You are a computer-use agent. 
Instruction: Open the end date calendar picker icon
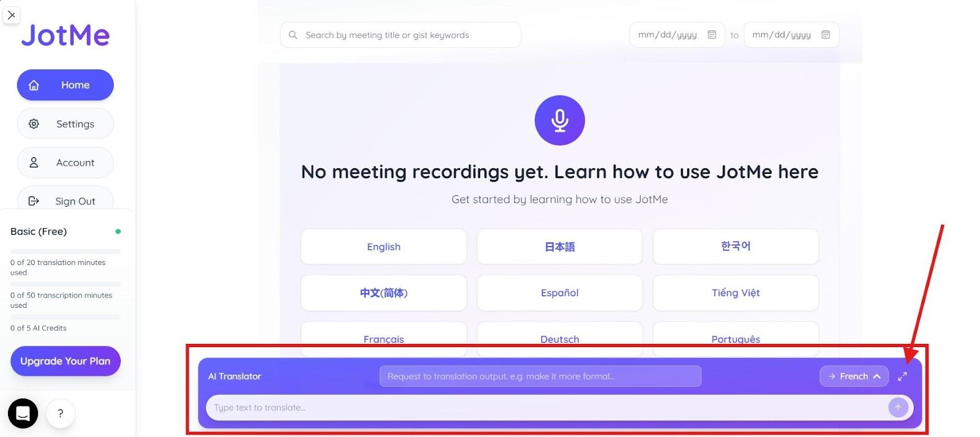[x=826, y=35]
